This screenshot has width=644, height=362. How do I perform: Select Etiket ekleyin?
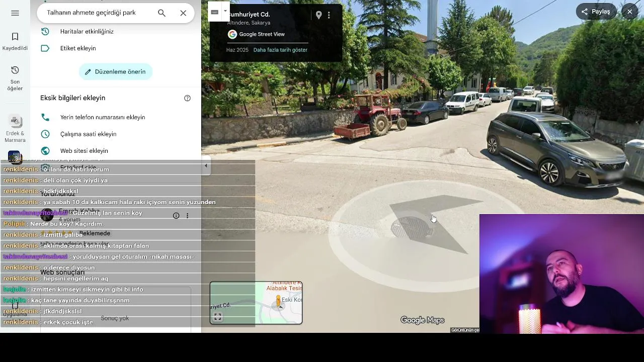tap(78, 48)
